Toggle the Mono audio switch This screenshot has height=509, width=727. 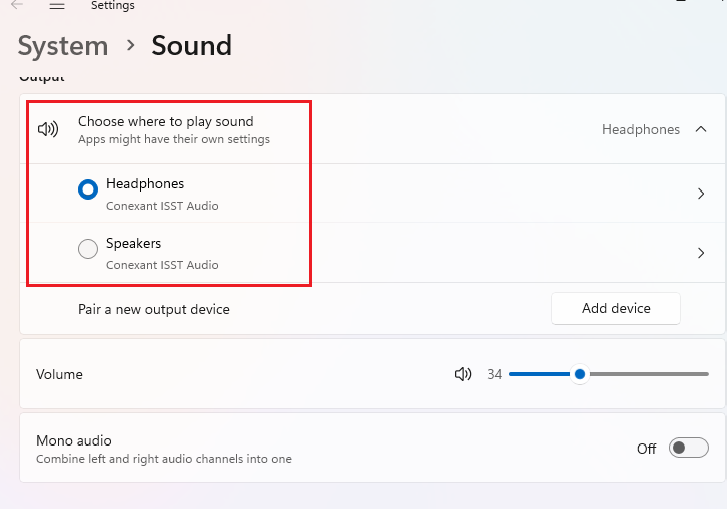click(689, 448)
